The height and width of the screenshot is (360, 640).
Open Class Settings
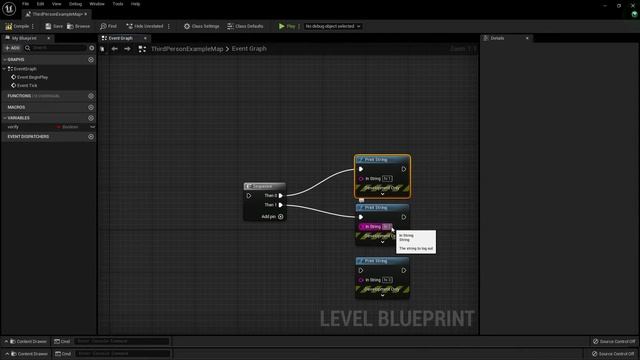(x=201, y=26)
